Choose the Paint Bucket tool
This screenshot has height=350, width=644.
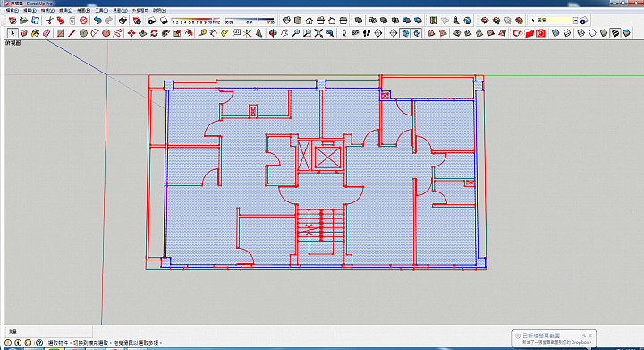(35, 33)
